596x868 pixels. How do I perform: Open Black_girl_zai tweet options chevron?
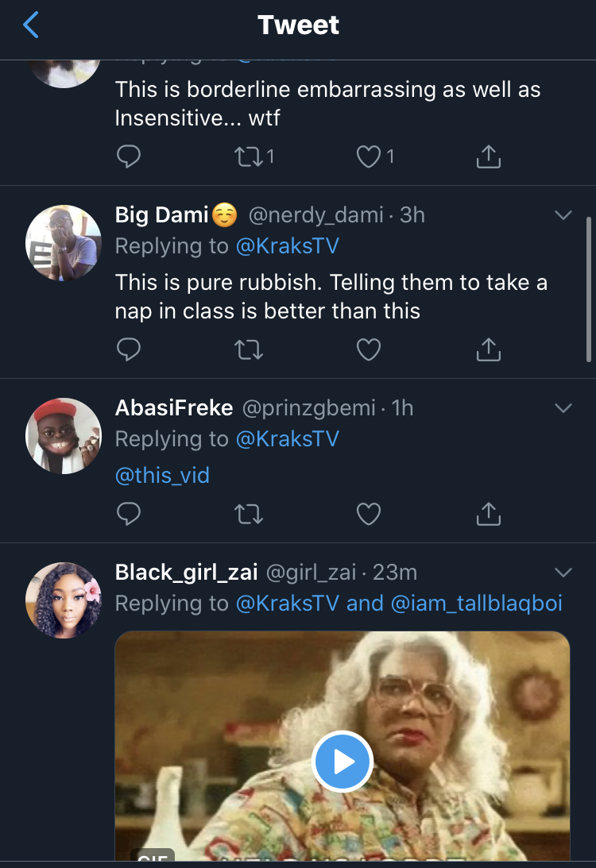pyautogui.click(x=563, y=573)
